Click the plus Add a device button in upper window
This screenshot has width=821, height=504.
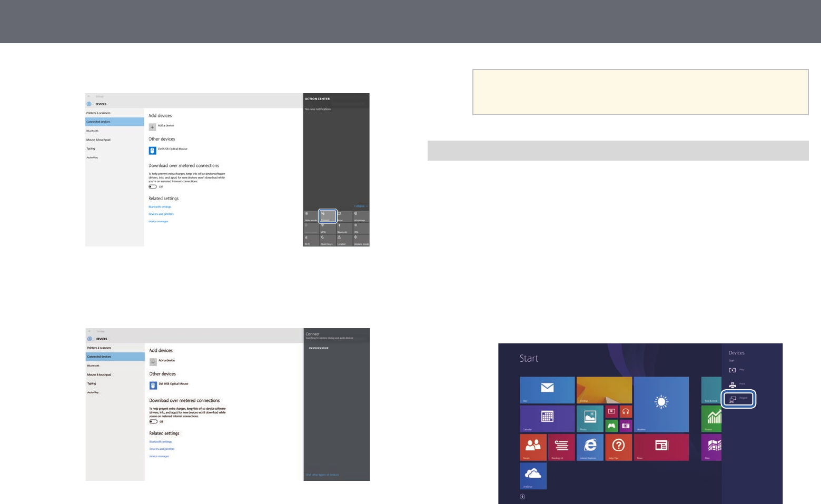coord(152,127)
